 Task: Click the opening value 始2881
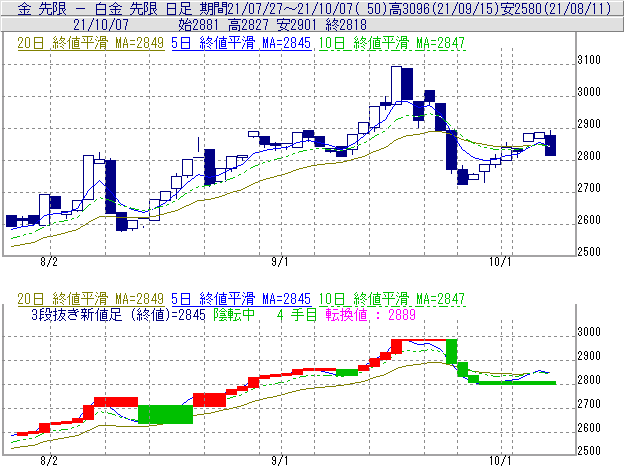(x=198, y=25)
